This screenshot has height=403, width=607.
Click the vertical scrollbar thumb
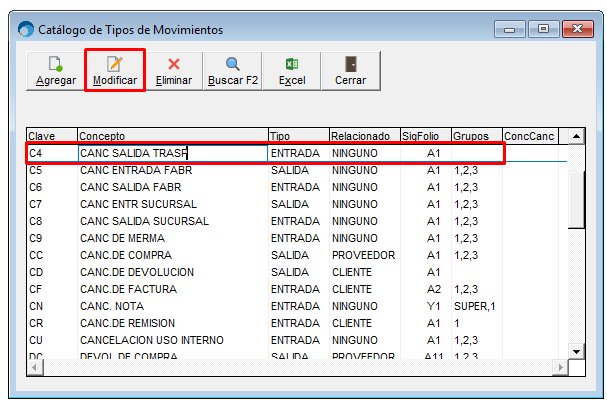(x=576, y=200)
